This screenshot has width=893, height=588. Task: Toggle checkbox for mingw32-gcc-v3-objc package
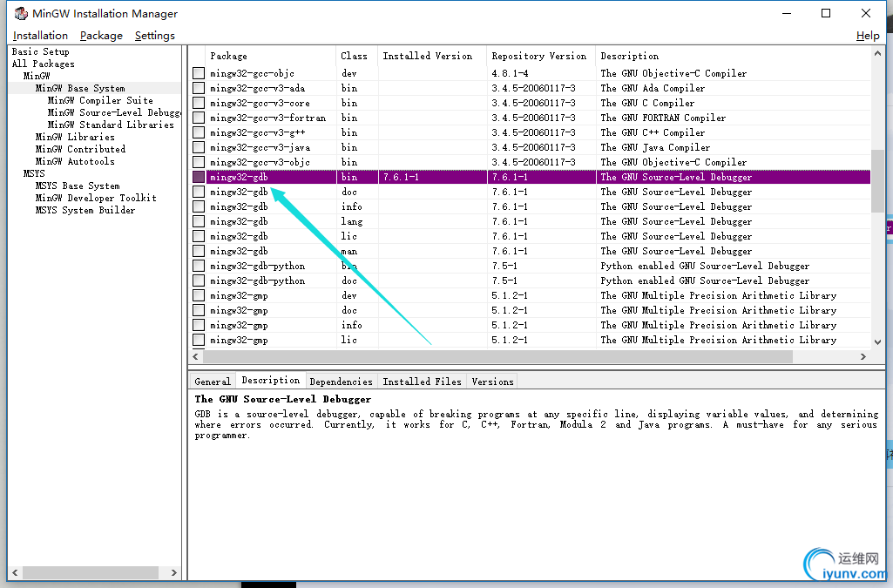(x=198, y=162)
